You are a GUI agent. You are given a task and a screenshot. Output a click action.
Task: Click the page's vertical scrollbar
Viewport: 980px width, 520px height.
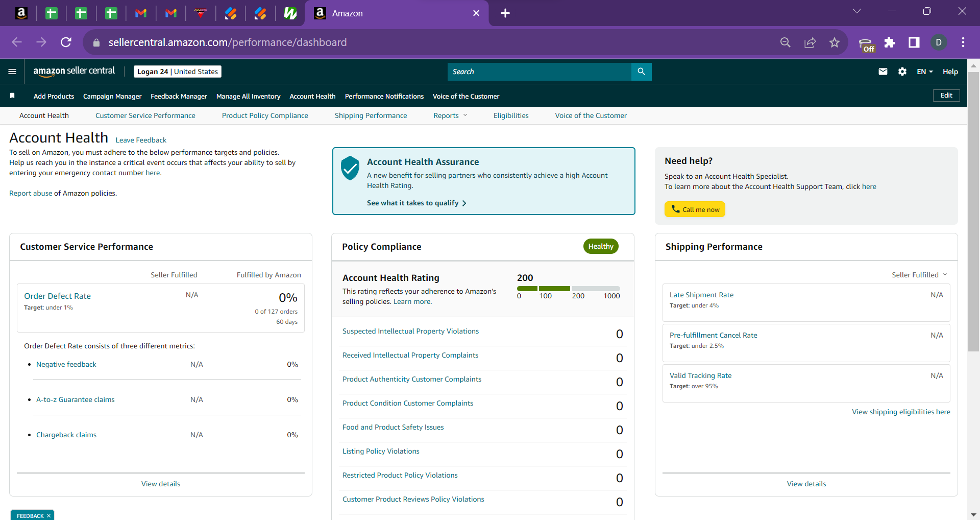(973, 212)
